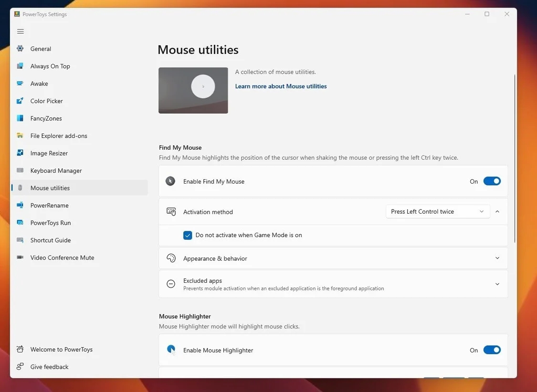This screenshot has width=537, height=392.
Task: Click the FancyZones icon in sidebar
Action: pos(20,118)
